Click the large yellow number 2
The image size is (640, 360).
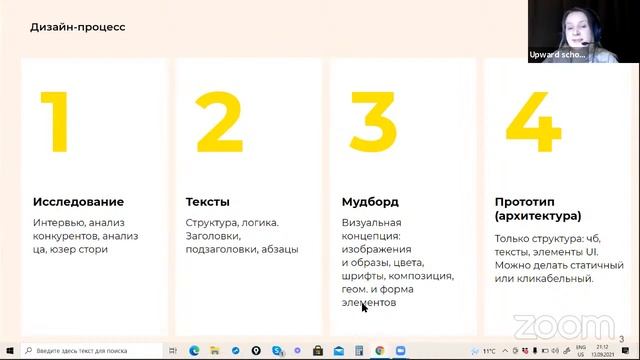tap(219, 122)
